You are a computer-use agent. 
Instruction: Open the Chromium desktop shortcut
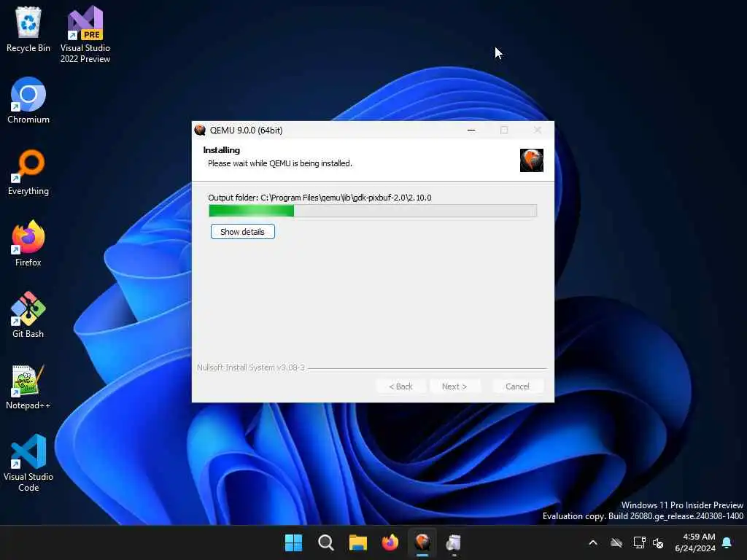coord(28,101)
